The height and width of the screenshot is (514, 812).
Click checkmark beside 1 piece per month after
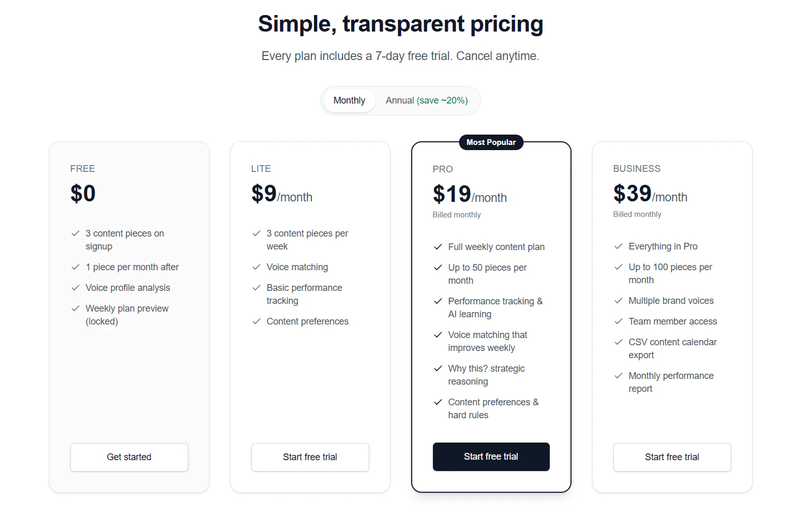(x=76, y=267)
